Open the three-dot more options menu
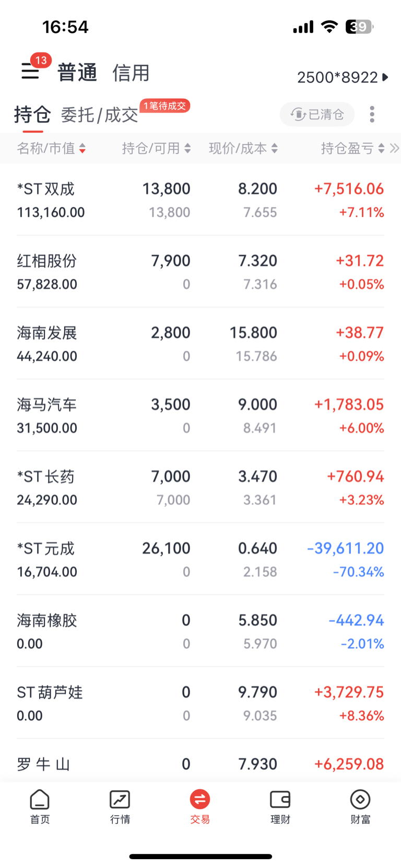Screen dimensions: 401x868 tap(372, 114)
